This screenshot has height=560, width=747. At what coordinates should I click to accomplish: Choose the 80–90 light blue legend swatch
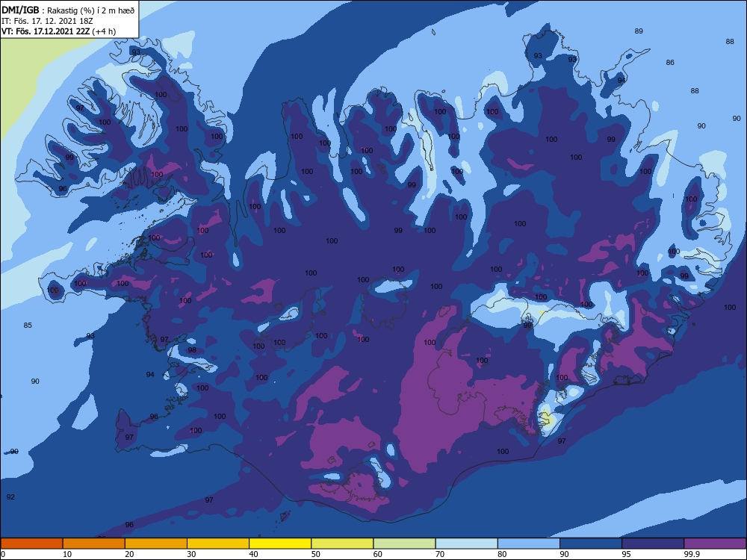coord(529,544)
